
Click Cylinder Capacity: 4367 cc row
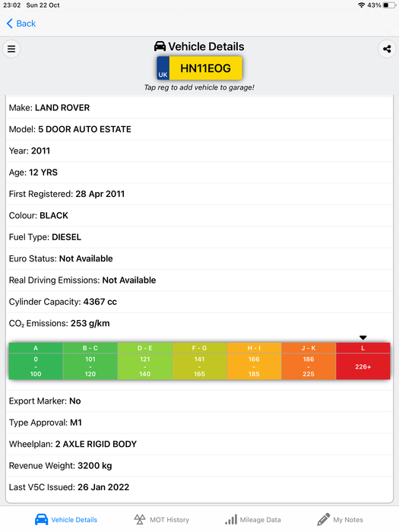[x=199, y=302]
